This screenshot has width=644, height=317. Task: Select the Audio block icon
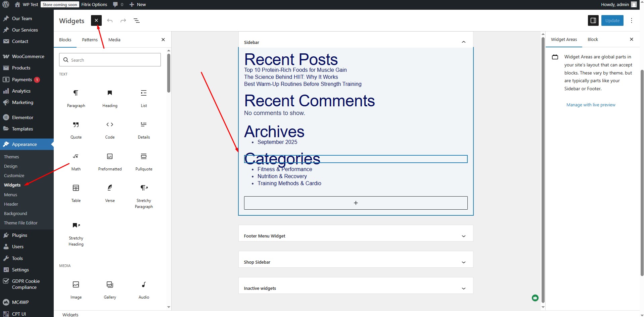point(144,285)
